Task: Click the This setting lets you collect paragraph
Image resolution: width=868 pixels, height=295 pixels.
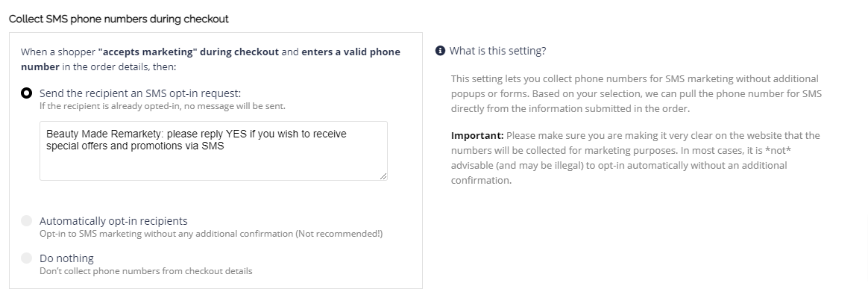Action: 636,93
